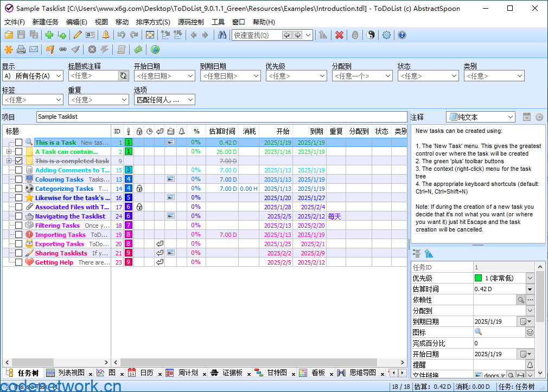Uncheck the completed task checkbox
The width and height of the screenshot is (548, 392).
19,160
